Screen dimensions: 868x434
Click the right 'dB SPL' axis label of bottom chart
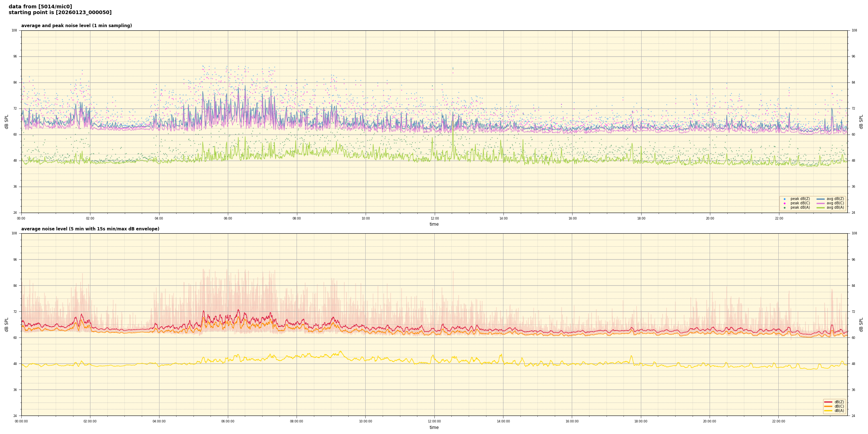coord(861,324)
